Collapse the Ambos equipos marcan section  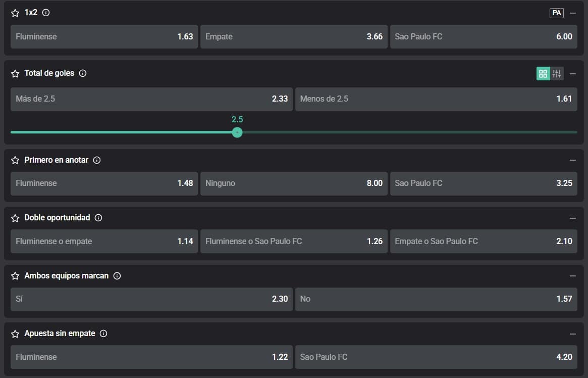pos(572,276)
